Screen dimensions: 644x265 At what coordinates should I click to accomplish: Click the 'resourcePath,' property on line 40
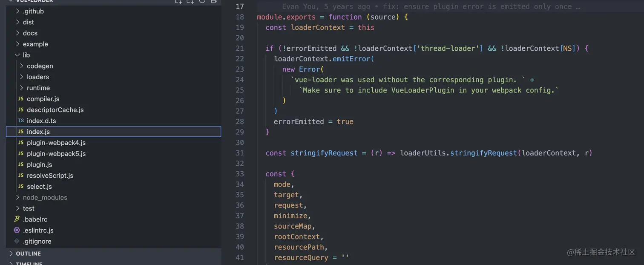301,247
